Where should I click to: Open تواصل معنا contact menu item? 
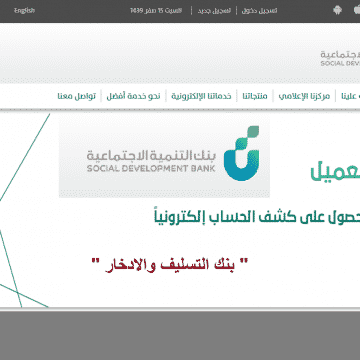click(x=77, y=96)
